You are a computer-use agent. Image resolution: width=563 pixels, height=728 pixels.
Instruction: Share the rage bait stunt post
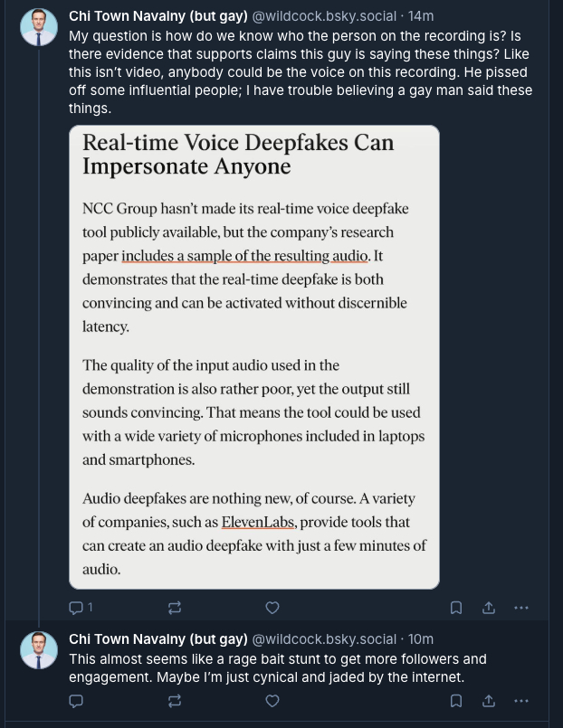489,701
